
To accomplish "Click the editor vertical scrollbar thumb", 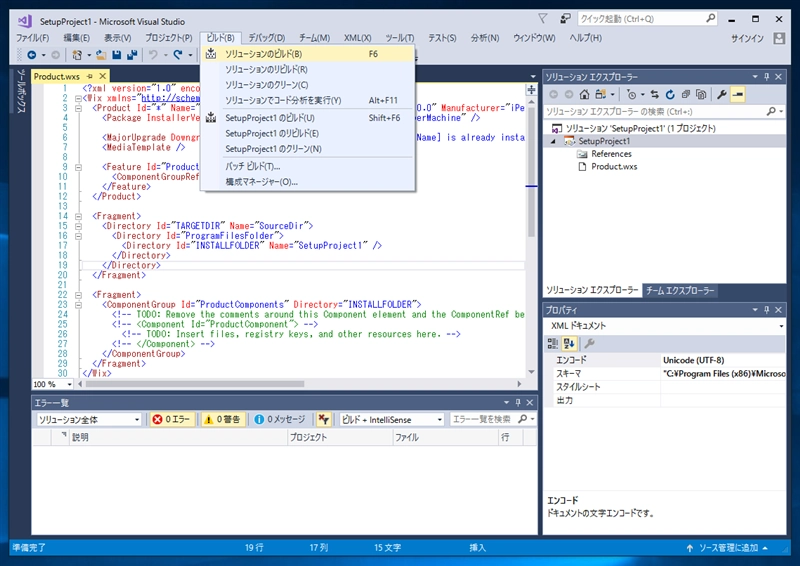I will [531, 172].
